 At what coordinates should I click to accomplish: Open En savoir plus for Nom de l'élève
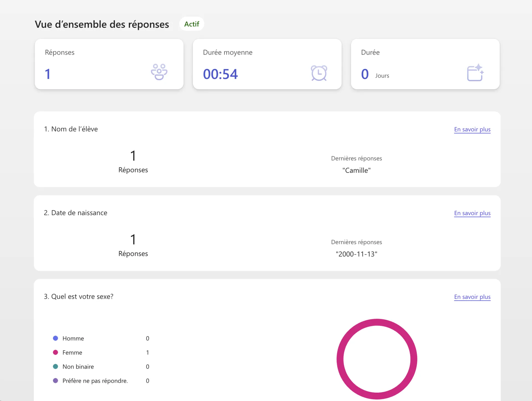coord(472,129)
